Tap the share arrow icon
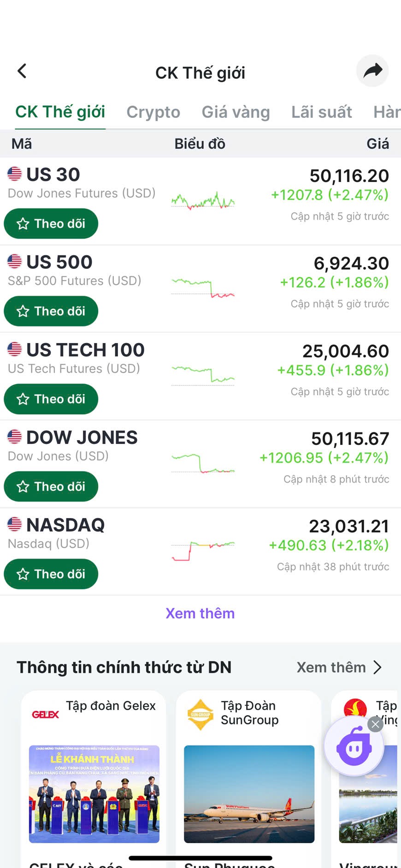401x868 pixels. click(x=372, y=71)
